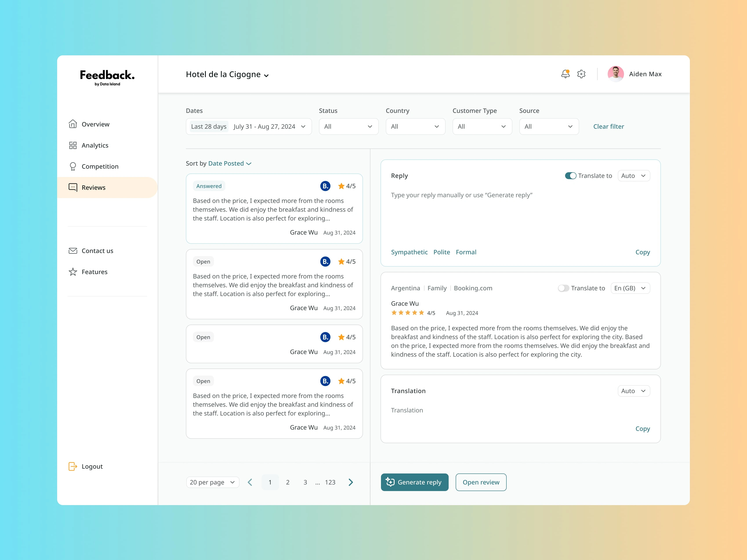Select Reviews in sidebar
This screenshot has width=747, height=560.
click(107, 187)
